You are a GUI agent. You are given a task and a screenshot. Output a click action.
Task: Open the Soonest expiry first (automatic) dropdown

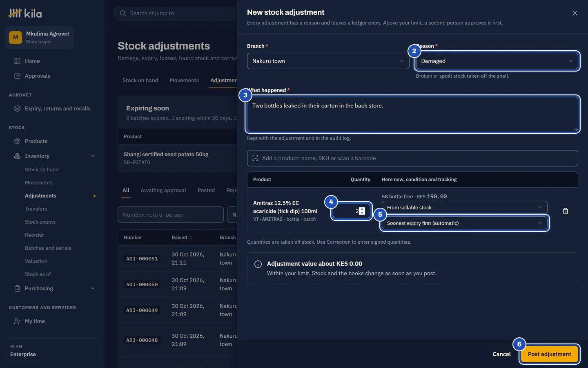(x=465, y=223)
